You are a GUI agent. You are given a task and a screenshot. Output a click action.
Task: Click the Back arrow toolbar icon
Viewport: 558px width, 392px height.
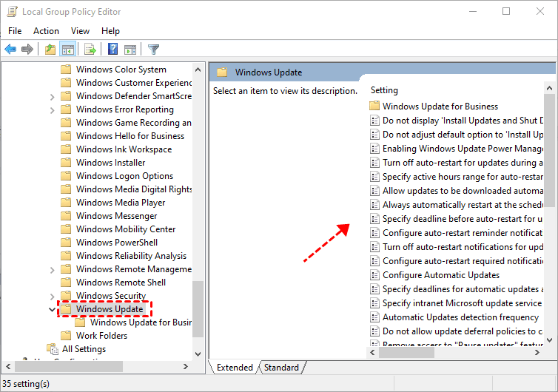coord(10,49)
